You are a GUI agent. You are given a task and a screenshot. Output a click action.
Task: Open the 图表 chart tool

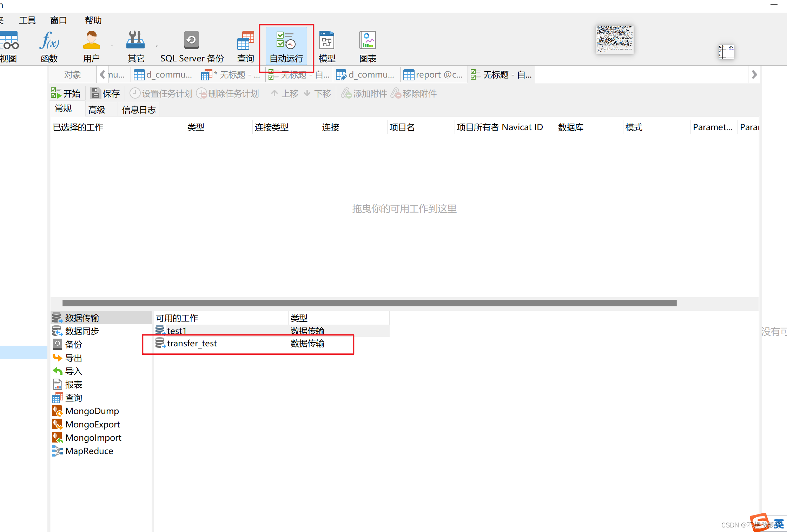pos(367,46)
